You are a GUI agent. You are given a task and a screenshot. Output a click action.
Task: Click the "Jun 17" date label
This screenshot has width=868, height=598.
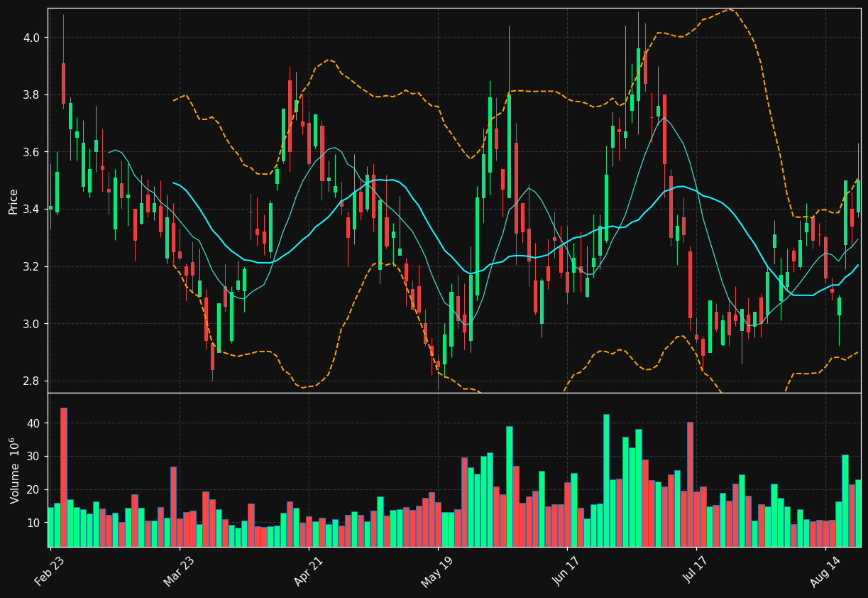566,571
